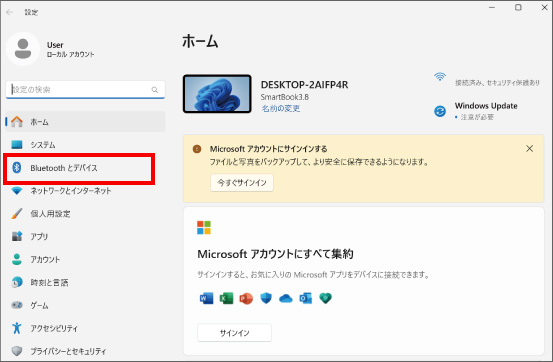Screen dimensions: 553x362
Task: Click the システム monitor icon
Action: click(x=17, y=145)
